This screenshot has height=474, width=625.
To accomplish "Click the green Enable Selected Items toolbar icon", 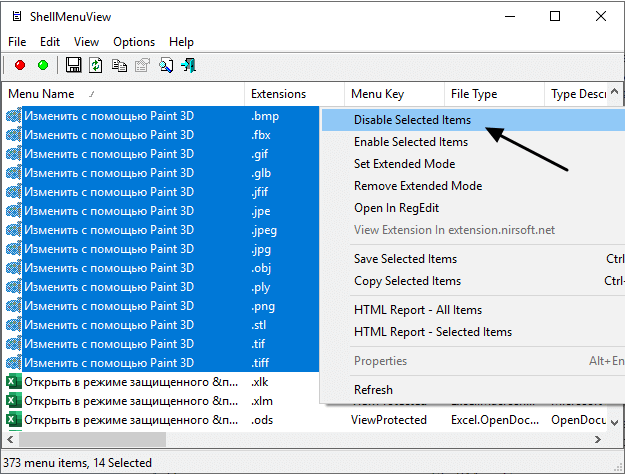I will click(43, 65).
